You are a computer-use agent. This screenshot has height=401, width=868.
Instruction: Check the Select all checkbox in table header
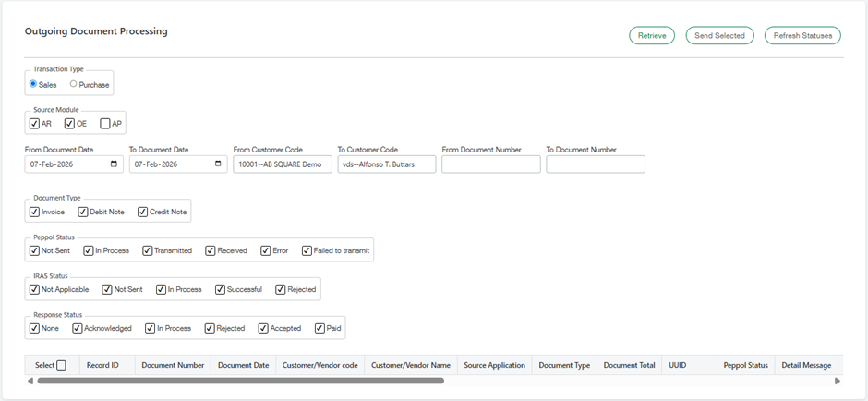point(61,365)
